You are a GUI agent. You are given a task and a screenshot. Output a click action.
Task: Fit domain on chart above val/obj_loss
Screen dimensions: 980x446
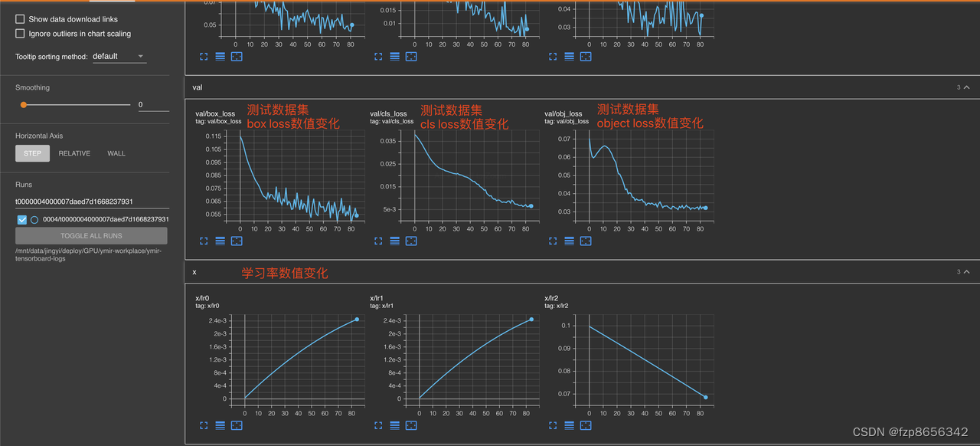click(586, 56)
